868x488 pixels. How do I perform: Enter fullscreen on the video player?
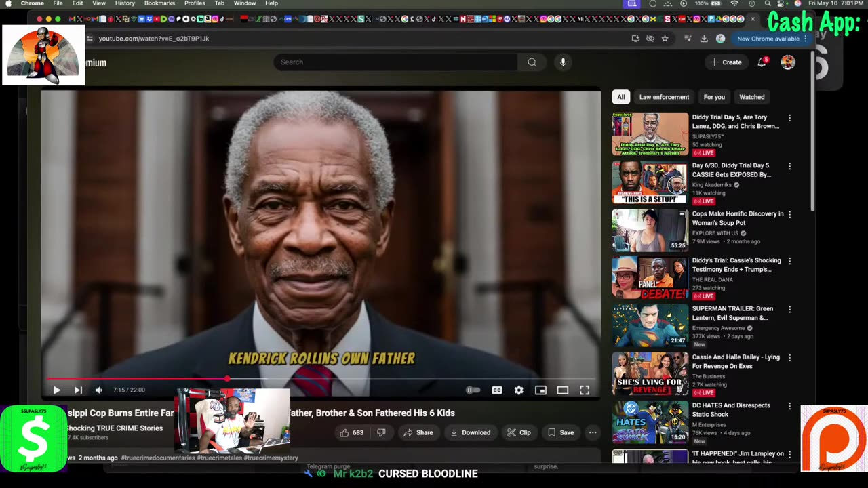[x=585, y=390]
